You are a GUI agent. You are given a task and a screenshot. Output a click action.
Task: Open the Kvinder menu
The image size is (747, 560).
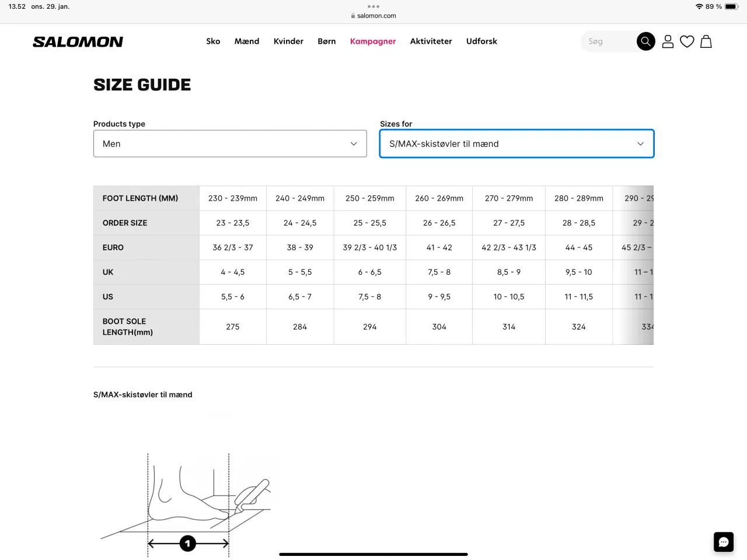[288, 41]
